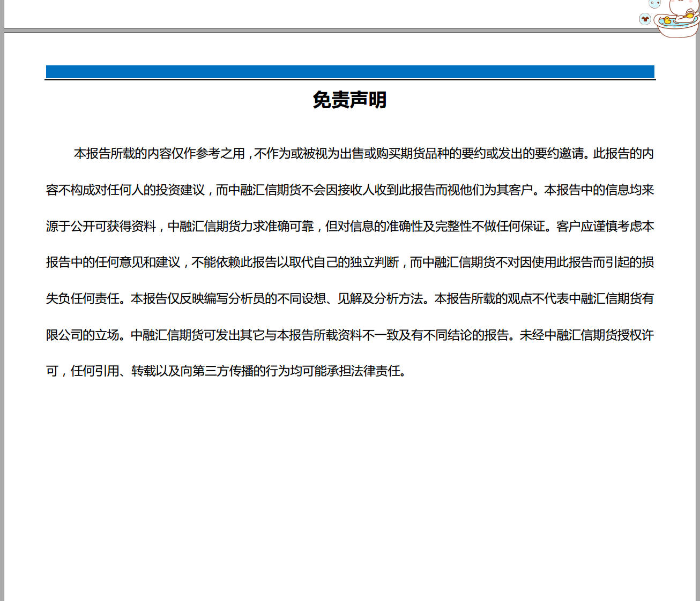Click the words 准确可靠 in the third line
700x601 pixels.
[289, 227]
